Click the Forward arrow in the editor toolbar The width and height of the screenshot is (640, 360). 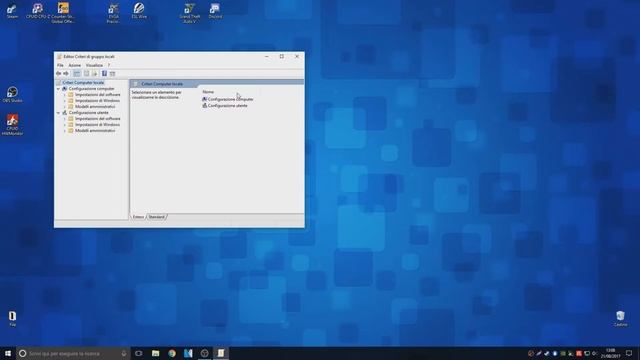[x=66, y=73]
